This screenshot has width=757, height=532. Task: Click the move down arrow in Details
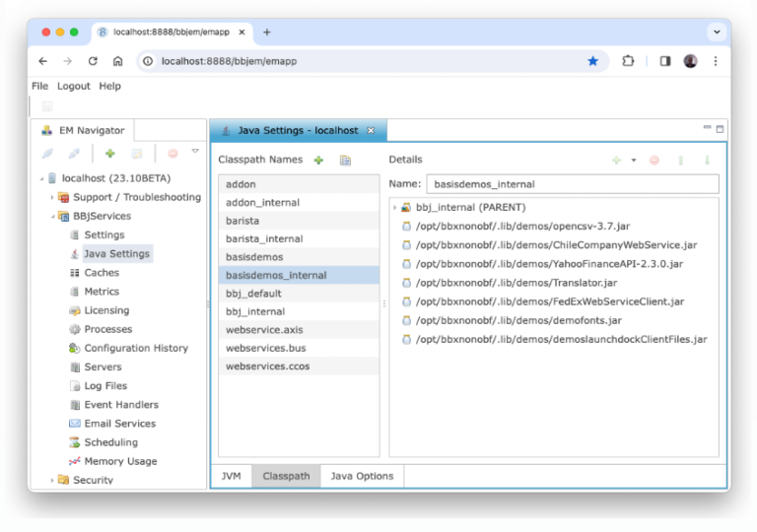tap(707, 160)
